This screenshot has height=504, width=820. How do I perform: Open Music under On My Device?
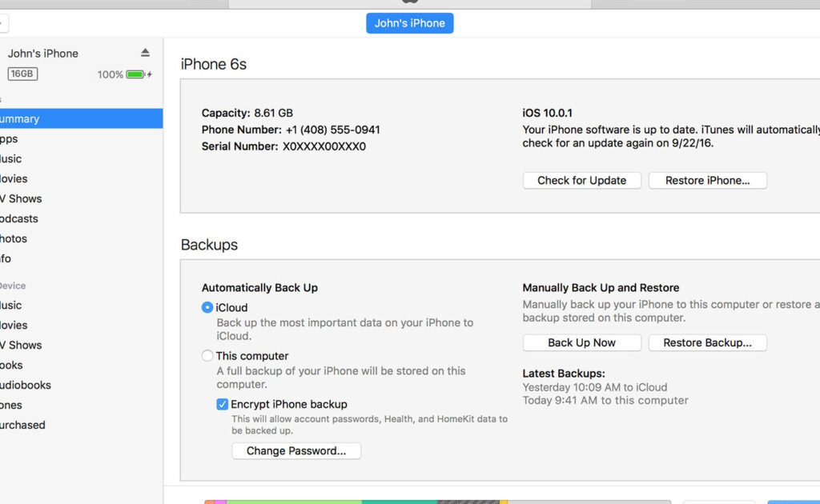[x=81, y=305]
